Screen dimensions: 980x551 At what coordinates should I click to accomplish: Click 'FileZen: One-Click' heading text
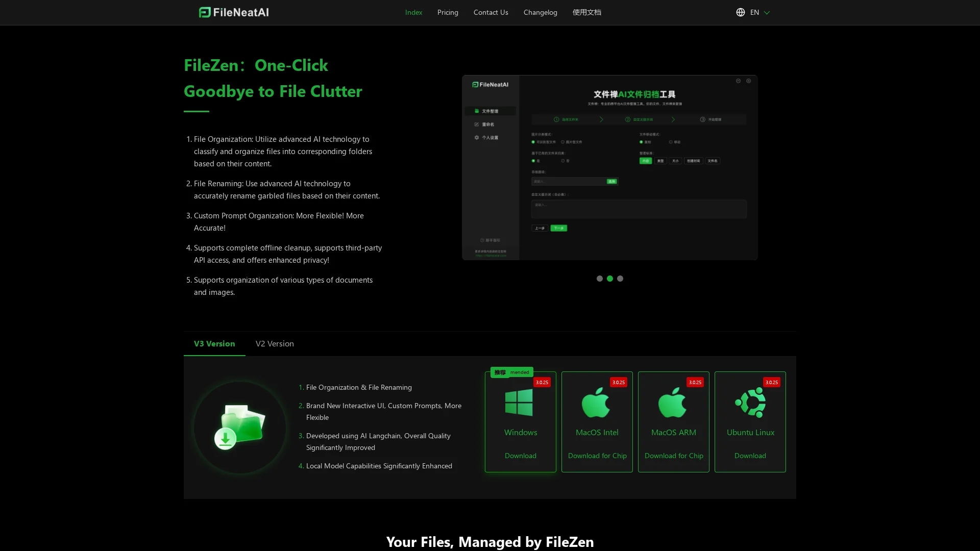tap(256, 65)
